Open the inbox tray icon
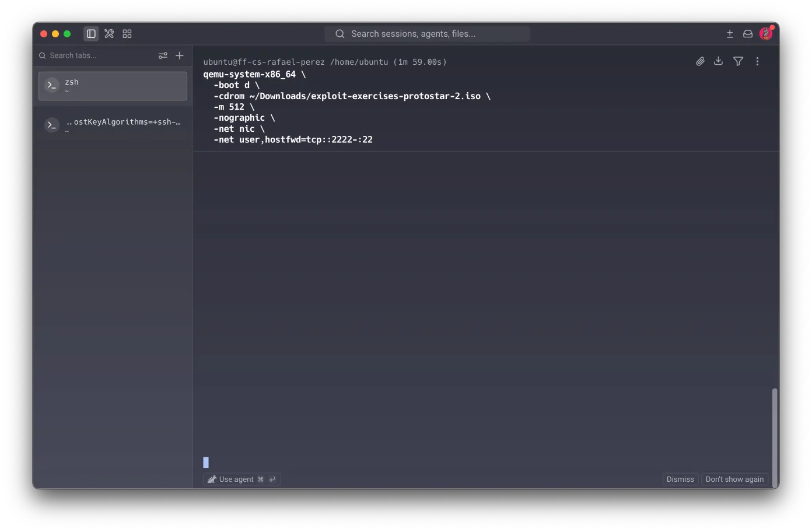 point(748,34)
